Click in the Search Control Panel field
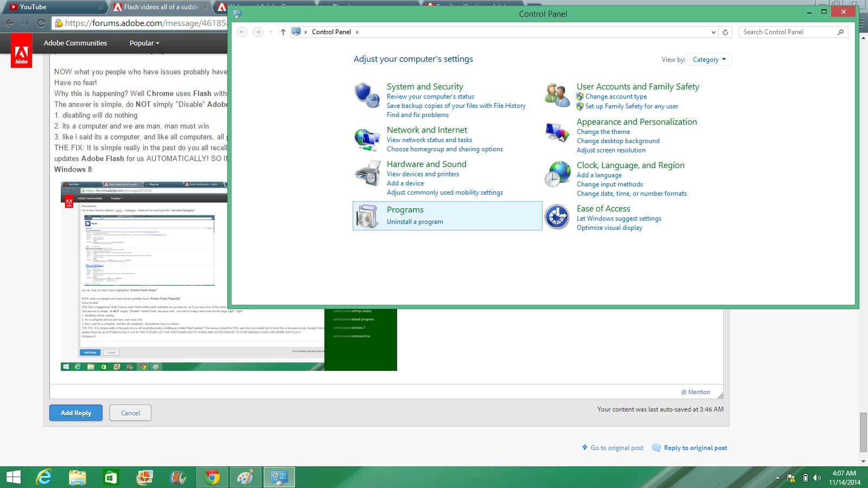 pos(788,32)
